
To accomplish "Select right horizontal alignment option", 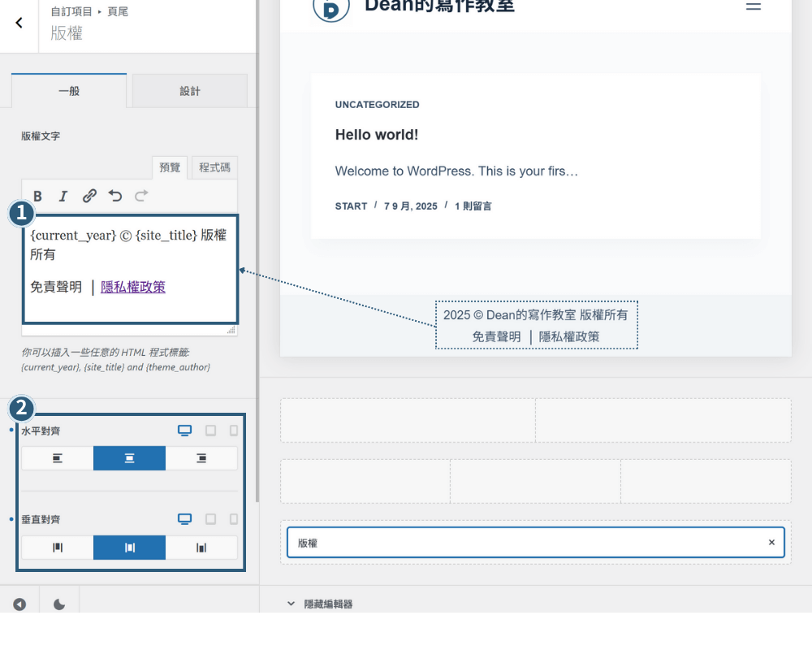I will 201,458.
